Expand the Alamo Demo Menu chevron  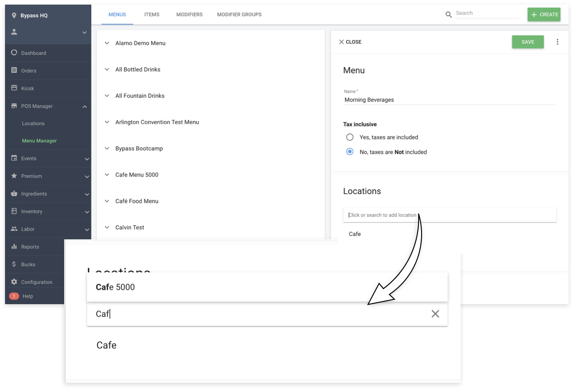coord(107,43)
